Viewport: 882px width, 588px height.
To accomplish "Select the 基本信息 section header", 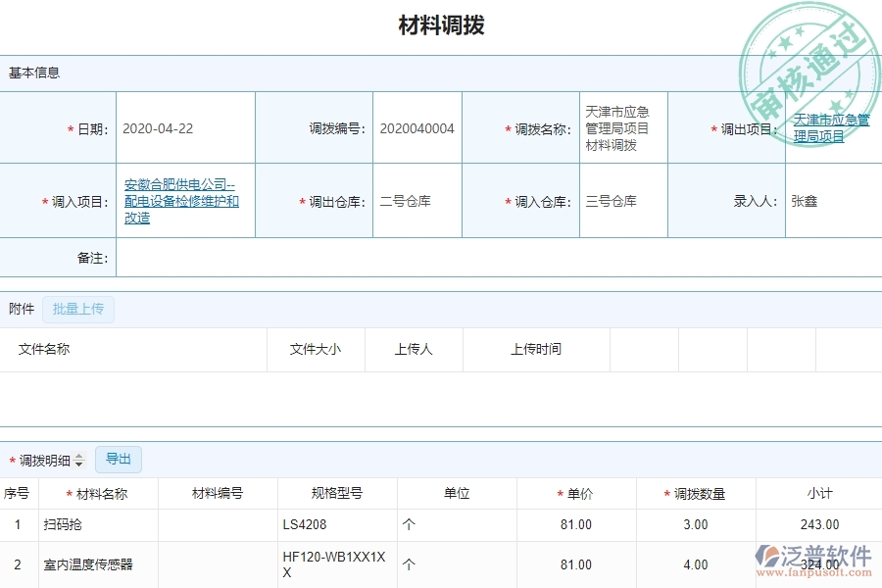I will click(32, 72).
